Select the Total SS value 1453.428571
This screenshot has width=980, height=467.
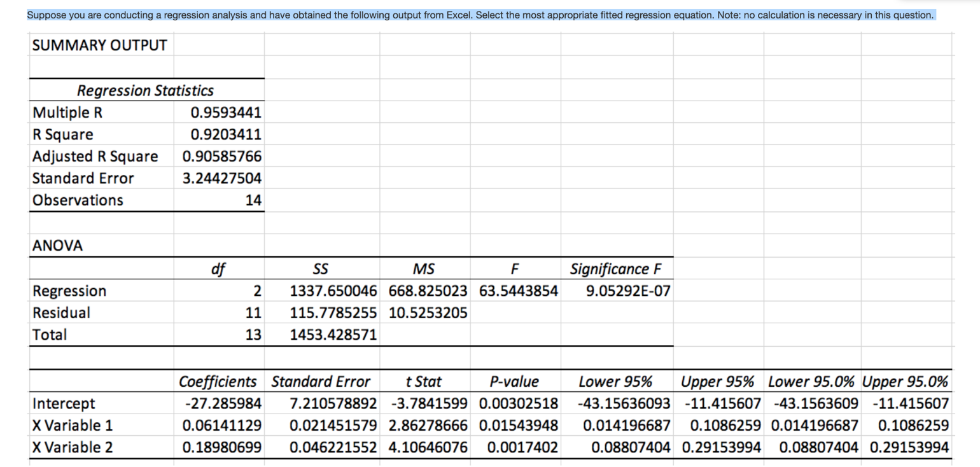point(333,335)
